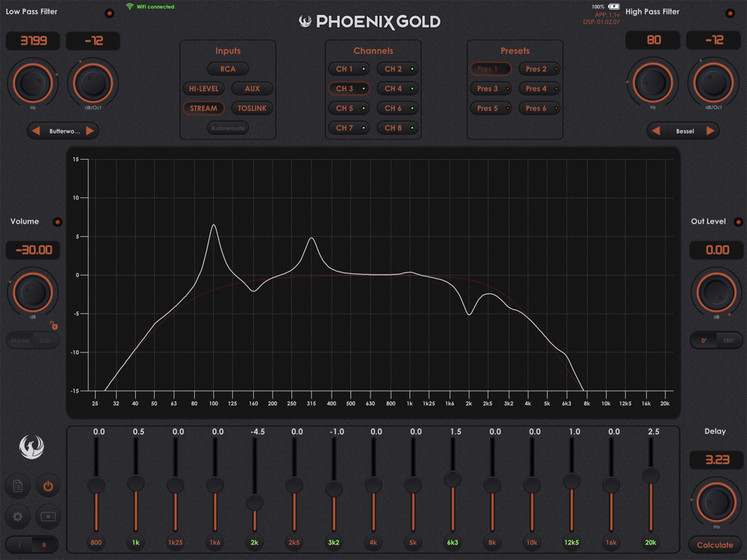Choose the STREAM input
Viewport: 747px width, 560px height.
(x=203, y=108)
